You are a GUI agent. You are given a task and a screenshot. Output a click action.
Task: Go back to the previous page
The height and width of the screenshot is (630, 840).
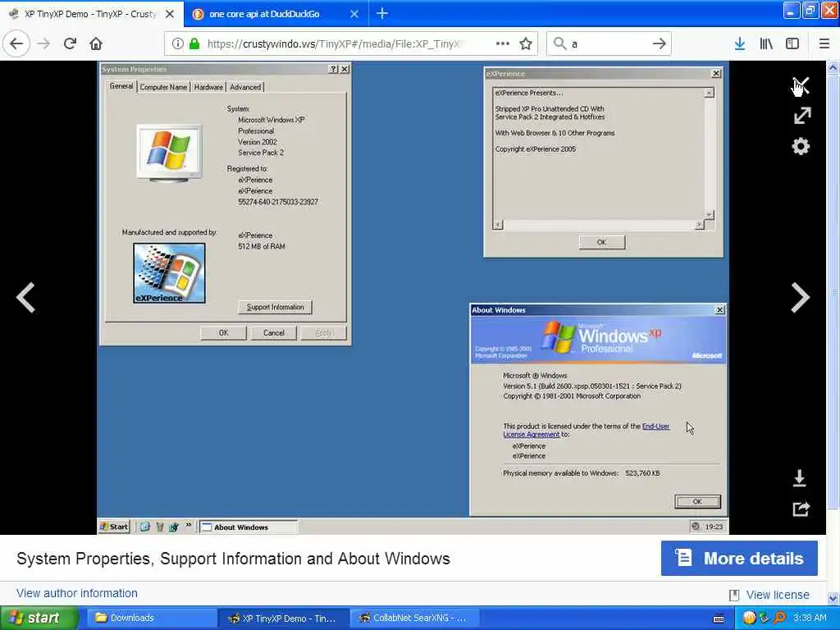[16, 43]
